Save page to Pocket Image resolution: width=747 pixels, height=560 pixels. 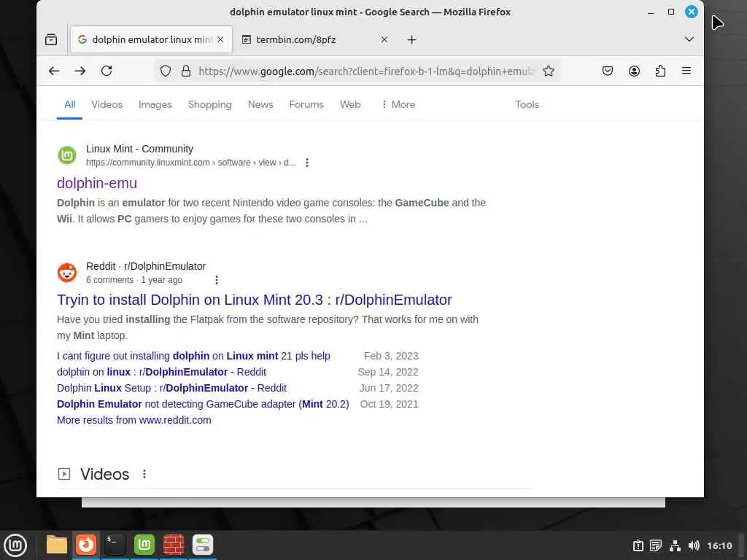click(608, 71)
